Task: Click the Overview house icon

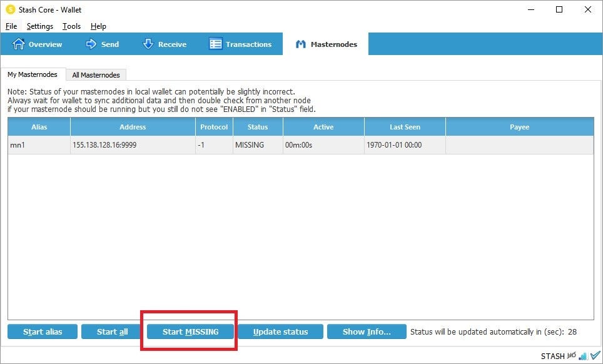Action: [x=18, y=44]
